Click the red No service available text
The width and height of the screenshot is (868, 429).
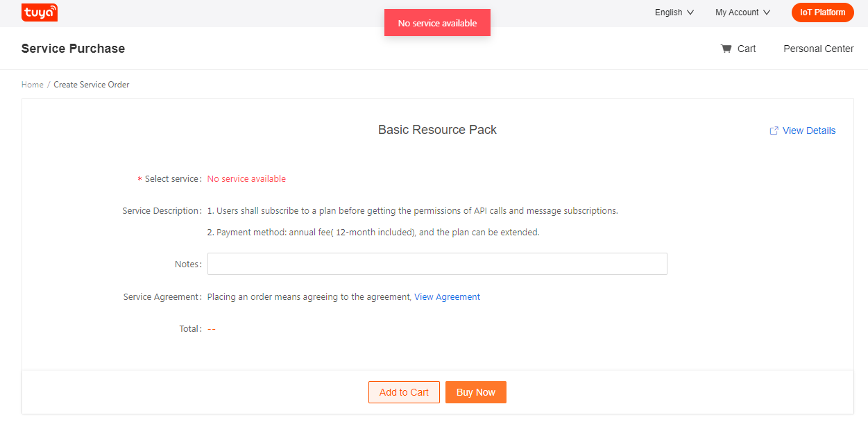pyautogui.click(x=246, y=179)
